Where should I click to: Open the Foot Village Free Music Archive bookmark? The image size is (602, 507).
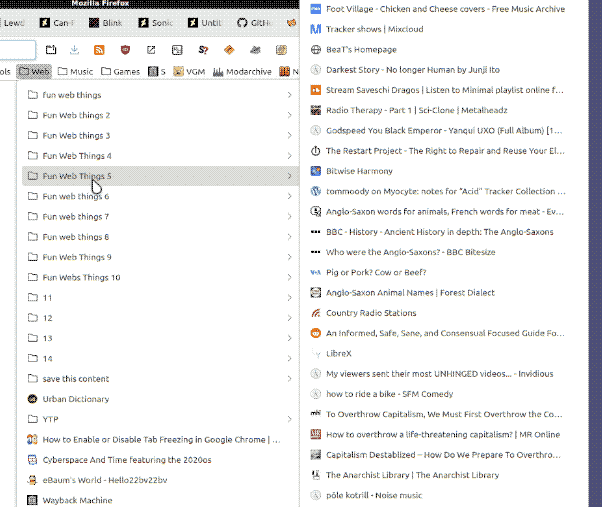[x=444, y=9]
